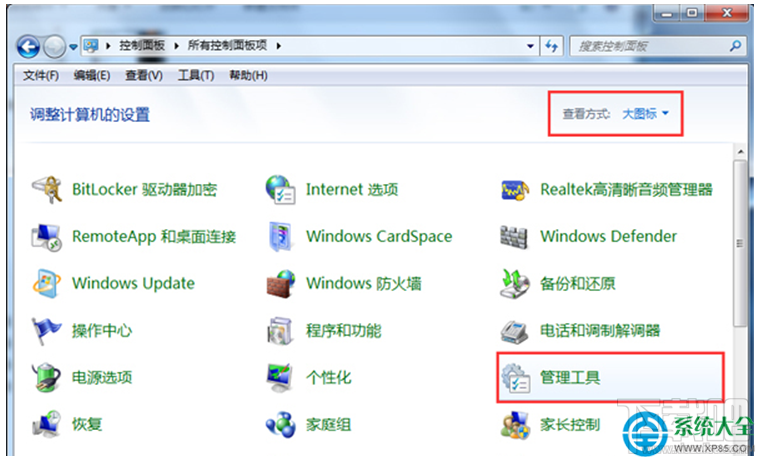The image size is (757, 459).
Task: Open the 文件(F) menu
Action: (x=41, y=75)
